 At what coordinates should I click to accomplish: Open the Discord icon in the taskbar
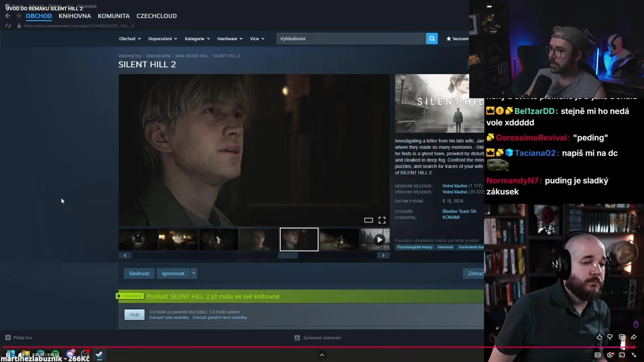[x=70, y=354]
